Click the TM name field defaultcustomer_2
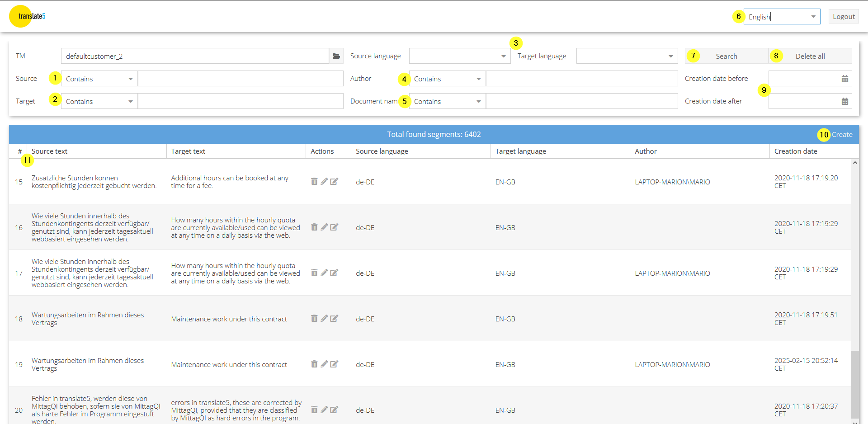 click(195, 56)
